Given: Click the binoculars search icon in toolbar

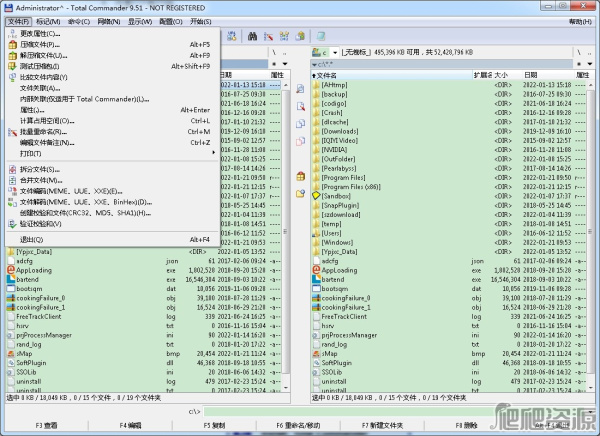Looking at the screenshot, I should pyautogui.click(x=254, y=36).
